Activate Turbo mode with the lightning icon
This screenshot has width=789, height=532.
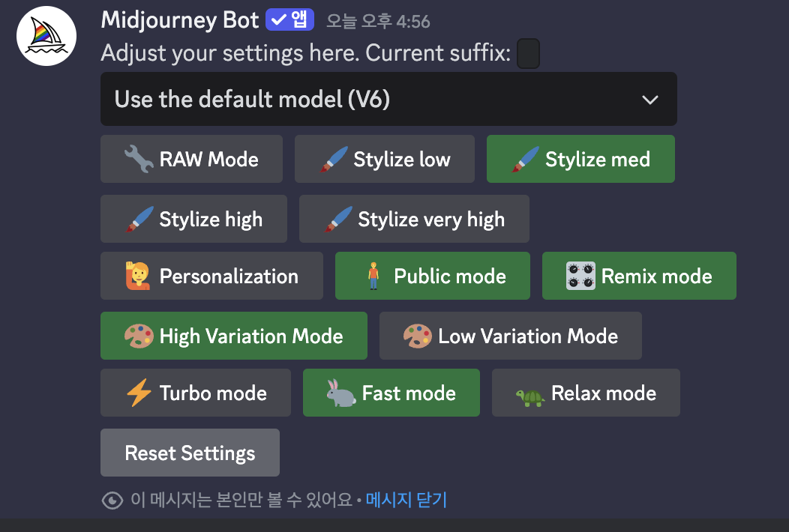tap(196, 392)
